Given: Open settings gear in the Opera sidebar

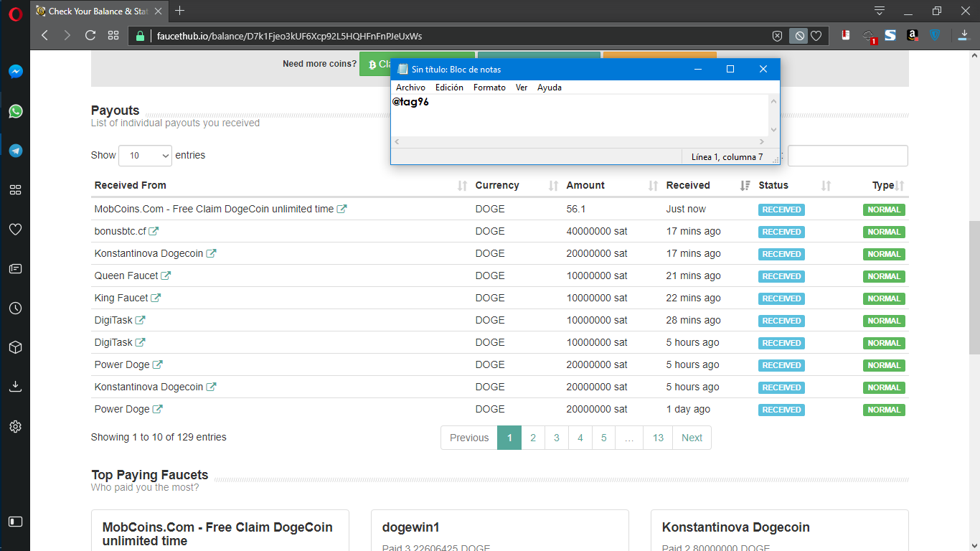Looking at the screenshot, I should coord(15,426).
